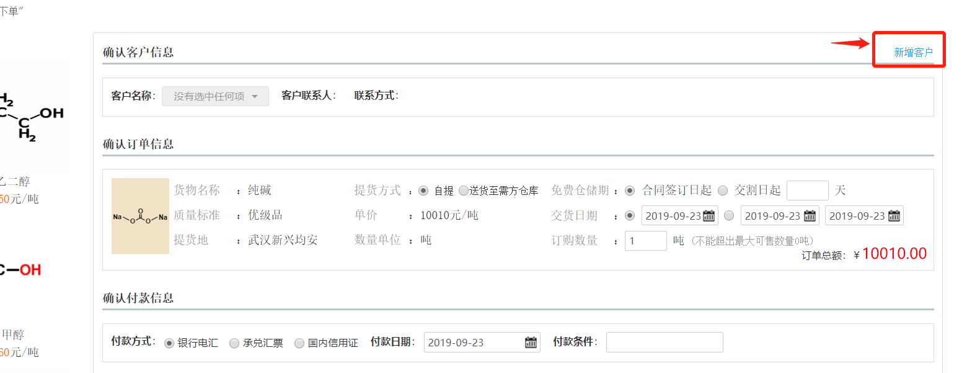Image resolution: width=980 pixels, height=373 pixels.
Task: Click the 订购数量 quantity input field
Action: pyautogui.click(x=645, y=241)
